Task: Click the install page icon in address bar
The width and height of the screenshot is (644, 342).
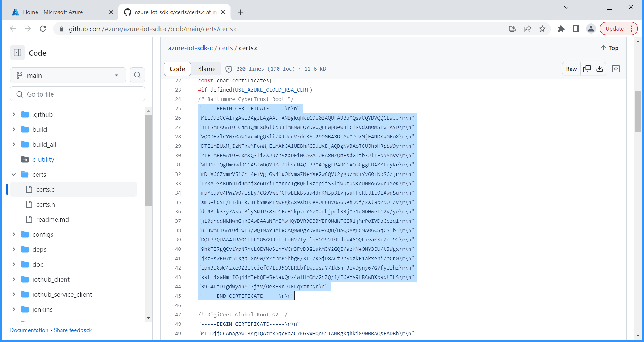Action: tap(512, 28)
